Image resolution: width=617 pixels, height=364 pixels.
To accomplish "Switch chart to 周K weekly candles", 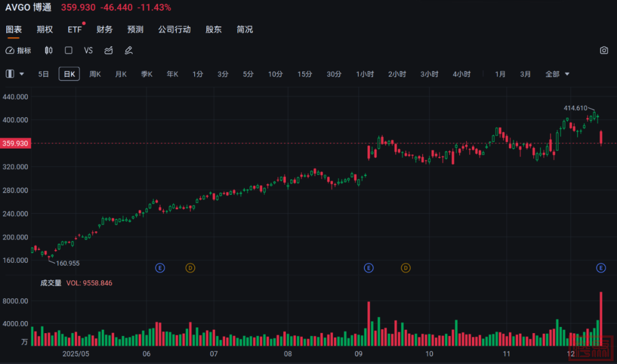I will 95,74.
